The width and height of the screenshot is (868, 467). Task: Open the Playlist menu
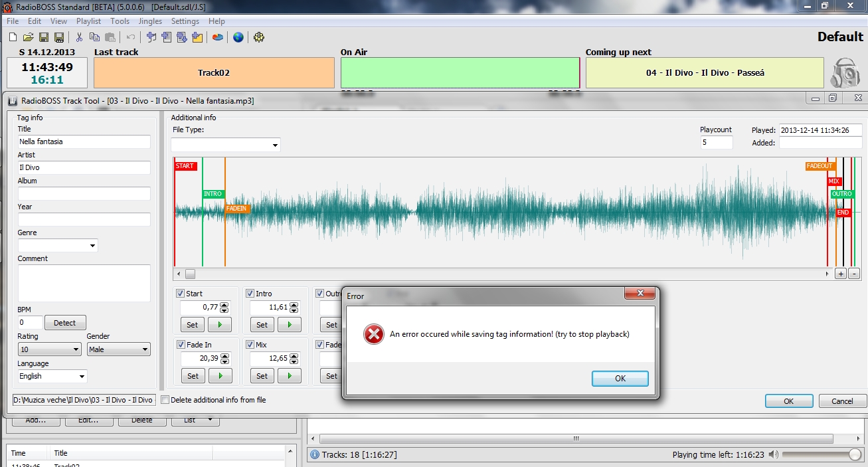tap(88, 21)
